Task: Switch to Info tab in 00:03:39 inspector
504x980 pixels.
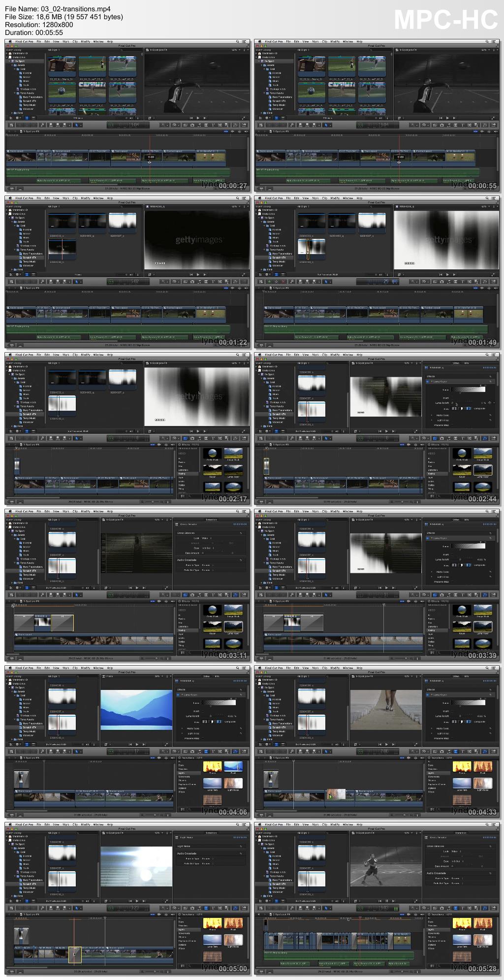Action: [x=467, y=520]
